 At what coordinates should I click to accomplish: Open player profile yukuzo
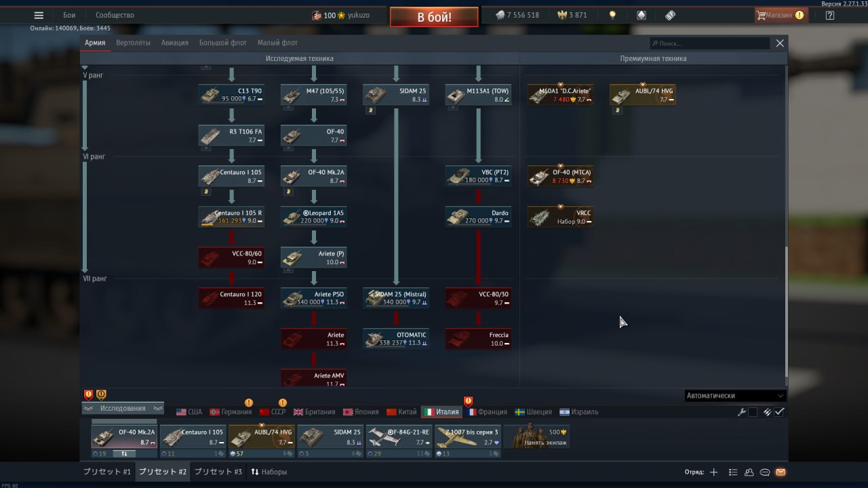coord(359,15)
